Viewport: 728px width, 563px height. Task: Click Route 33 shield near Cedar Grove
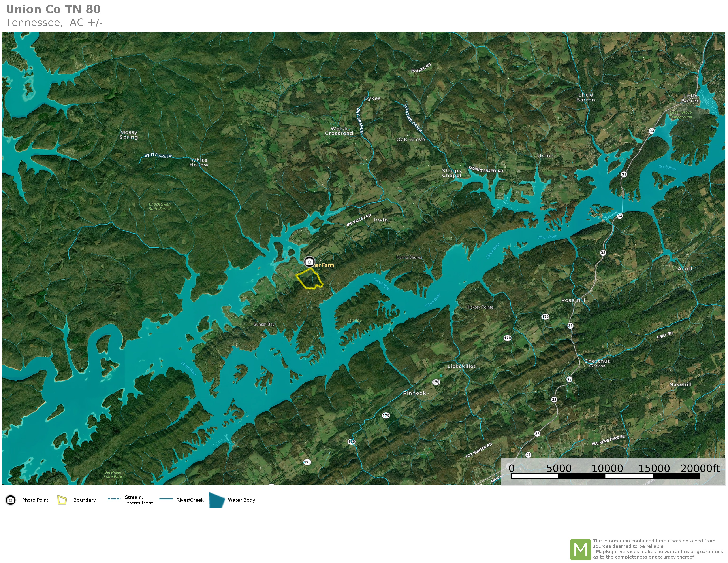651,131
